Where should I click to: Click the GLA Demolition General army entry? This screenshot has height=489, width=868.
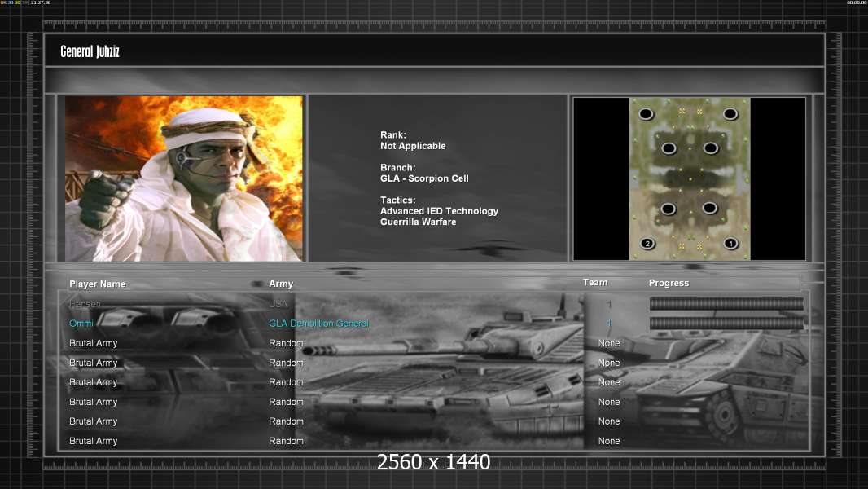pyautogui.click(x=318, y=324)
